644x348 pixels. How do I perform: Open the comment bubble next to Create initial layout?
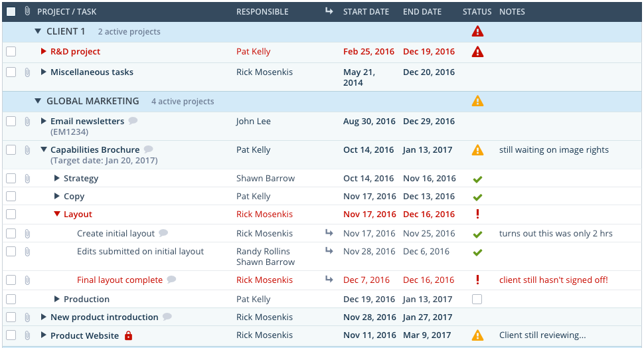coord(163,233)
